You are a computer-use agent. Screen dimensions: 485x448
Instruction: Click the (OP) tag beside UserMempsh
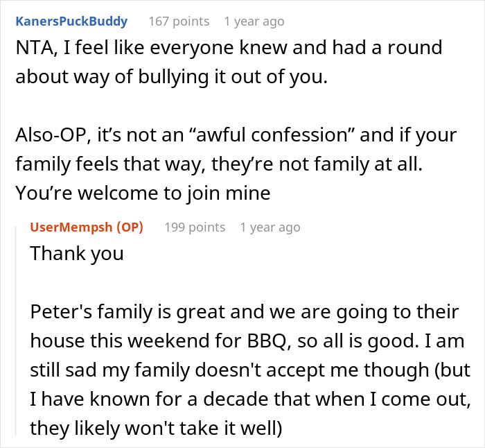coord(130,227)
